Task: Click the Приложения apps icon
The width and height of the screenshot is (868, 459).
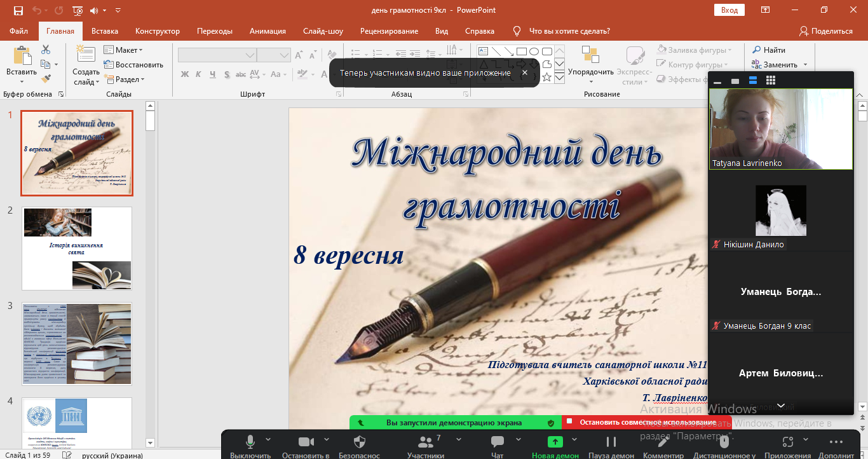Action: point(787,442)
